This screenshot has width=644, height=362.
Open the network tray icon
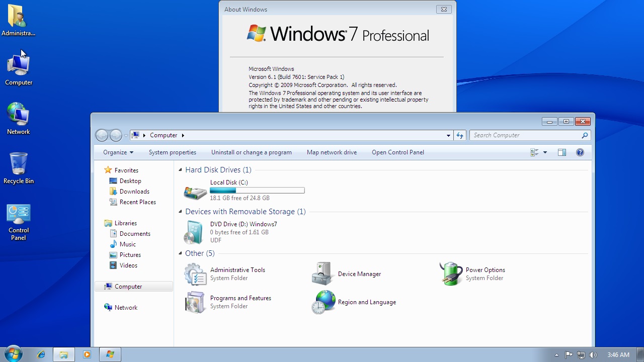[581, 354]
